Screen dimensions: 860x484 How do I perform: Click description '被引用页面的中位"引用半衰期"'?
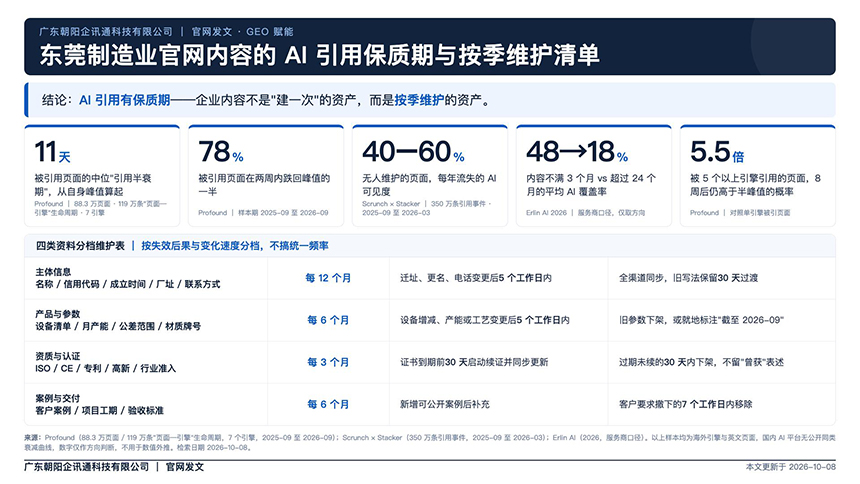[93, 185]
